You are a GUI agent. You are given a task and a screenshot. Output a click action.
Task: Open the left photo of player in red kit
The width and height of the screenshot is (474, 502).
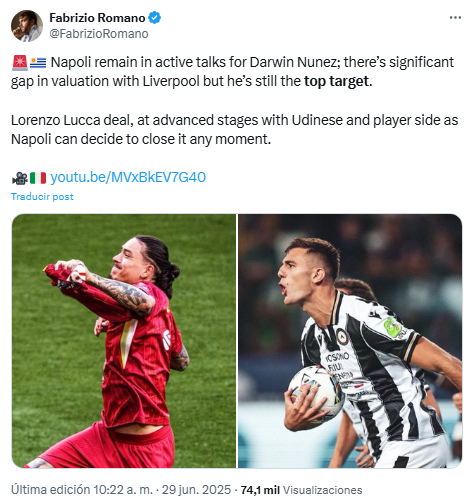tap(124, 341)
